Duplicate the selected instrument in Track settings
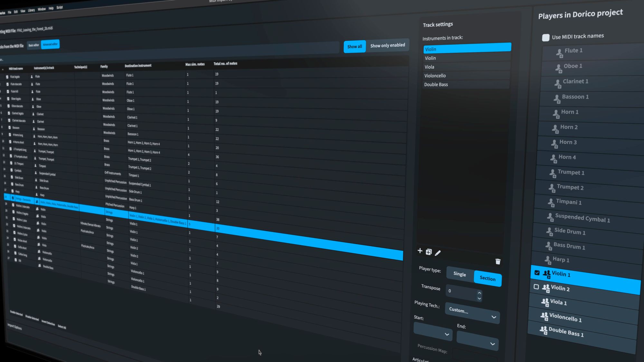The height and width of the screenshot is (362, 644). pyautogui.click(x=429, y=252)
